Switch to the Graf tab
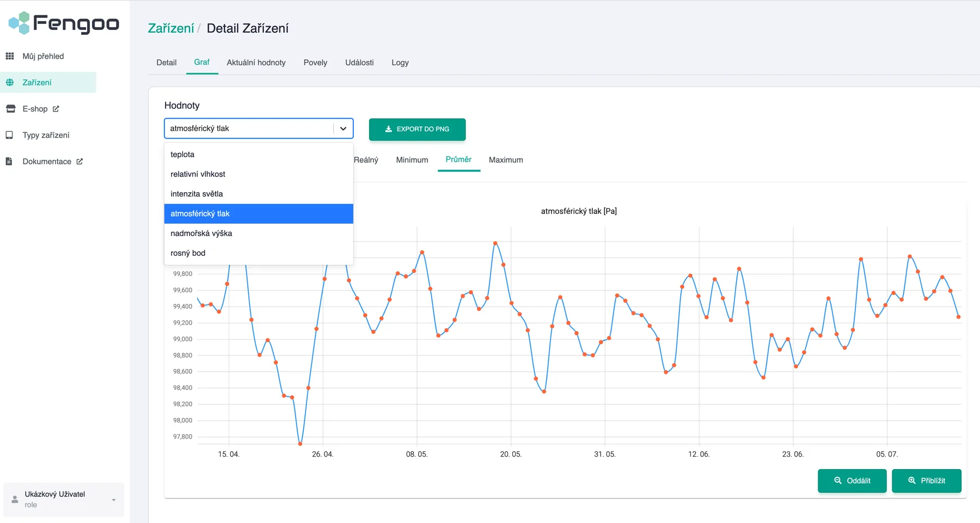The width and height of the screenshot is (980, 523). (202, 62)
